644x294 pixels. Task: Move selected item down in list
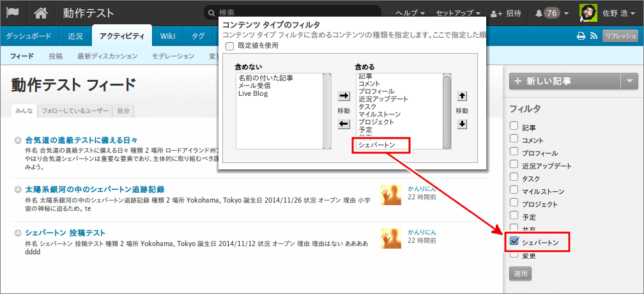[463, 124]
